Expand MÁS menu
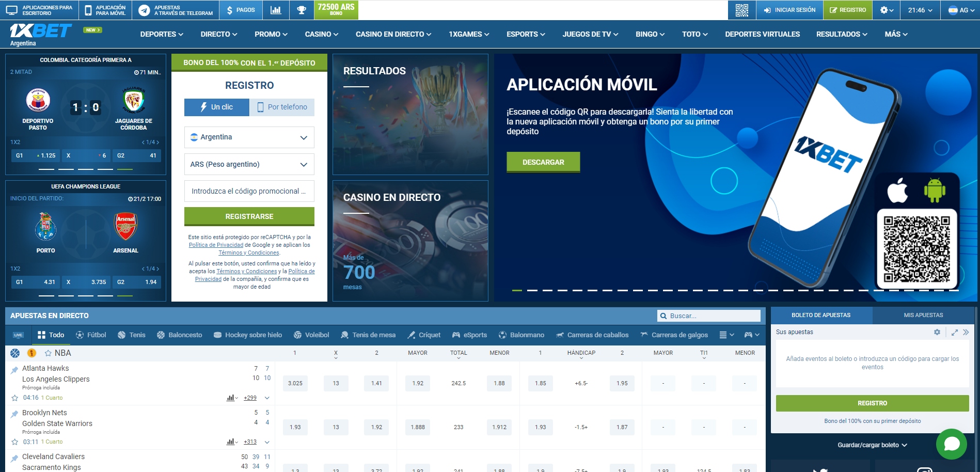Viewport: 980px width, 472px height. [896, 34]
